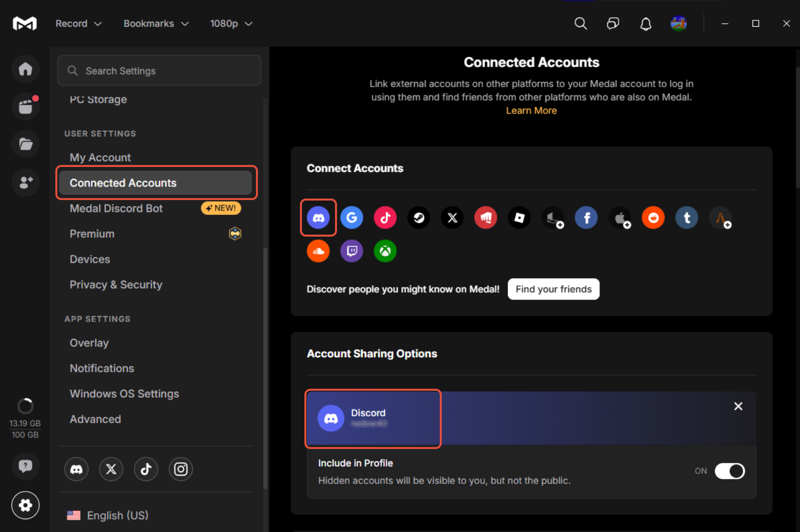The image size is (800, 532).
Task: Connect a Riot Games account
Action: tap(486, 217)
